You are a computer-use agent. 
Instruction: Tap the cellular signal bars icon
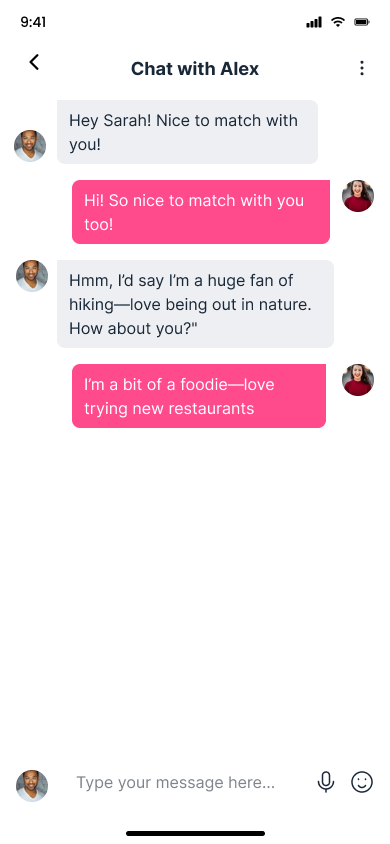(314, 22)
